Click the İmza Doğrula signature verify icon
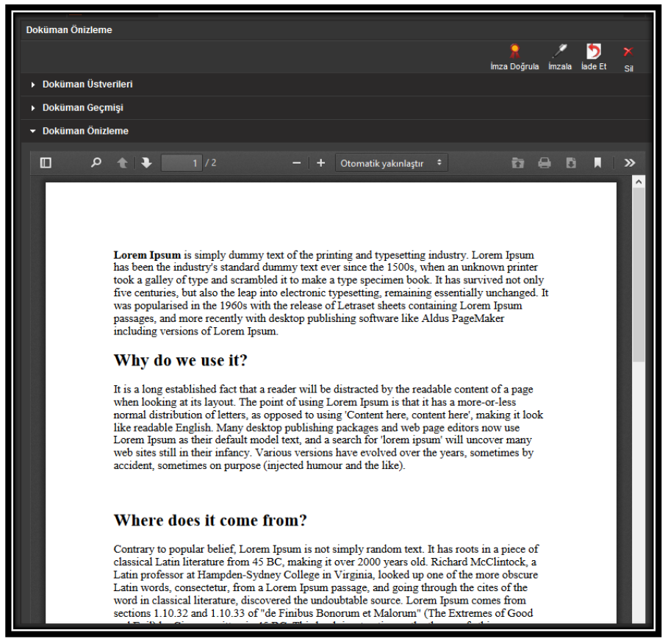Viewport: 668px width, 644px height. (514, 52)
